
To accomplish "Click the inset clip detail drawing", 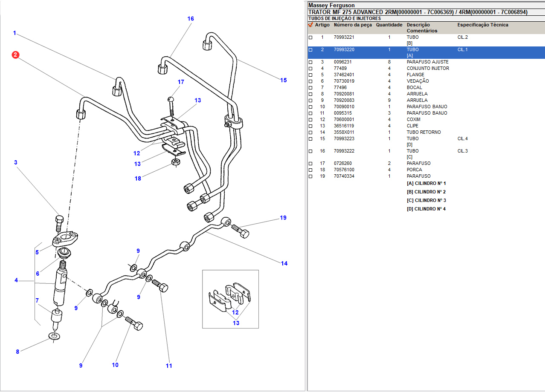I will (230, 299).
